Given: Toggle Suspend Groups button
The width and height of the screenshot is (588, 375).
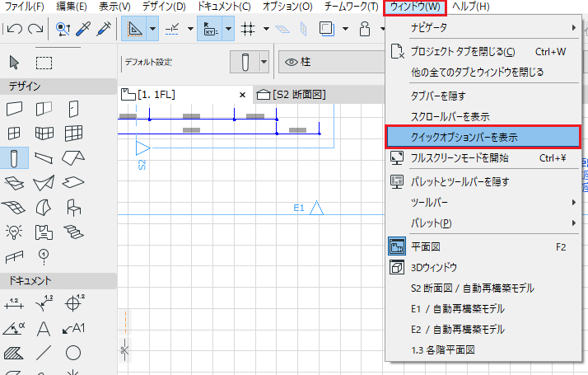Looking at the screenshot, I should point(365,29).
